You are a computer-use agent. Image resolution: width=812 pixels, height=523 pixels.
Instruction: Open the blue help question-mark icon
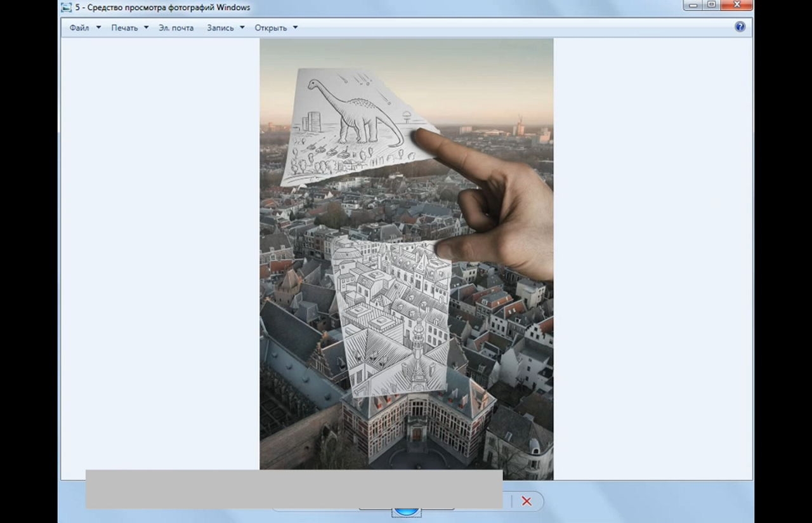[740, 27]
